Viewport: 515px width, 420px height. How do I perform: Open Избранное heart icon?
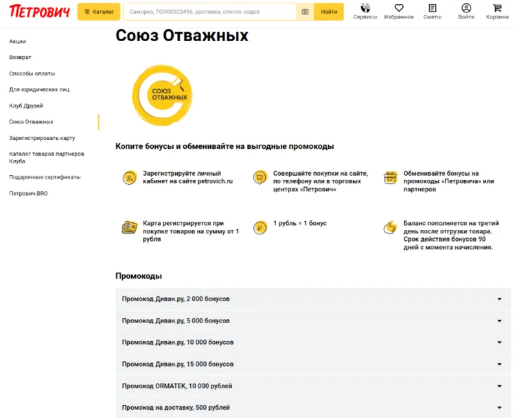click(x=399, y=12)
